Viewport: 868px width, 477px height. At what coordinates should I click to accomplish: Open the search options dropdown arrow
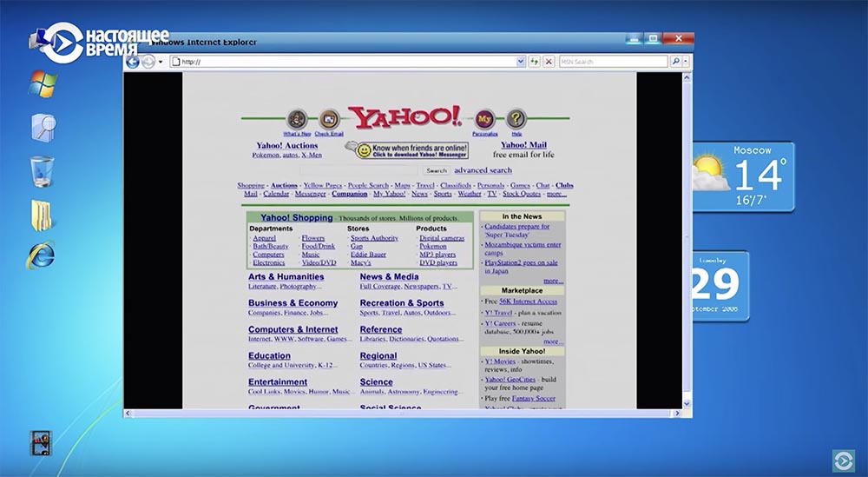point(686,62)
